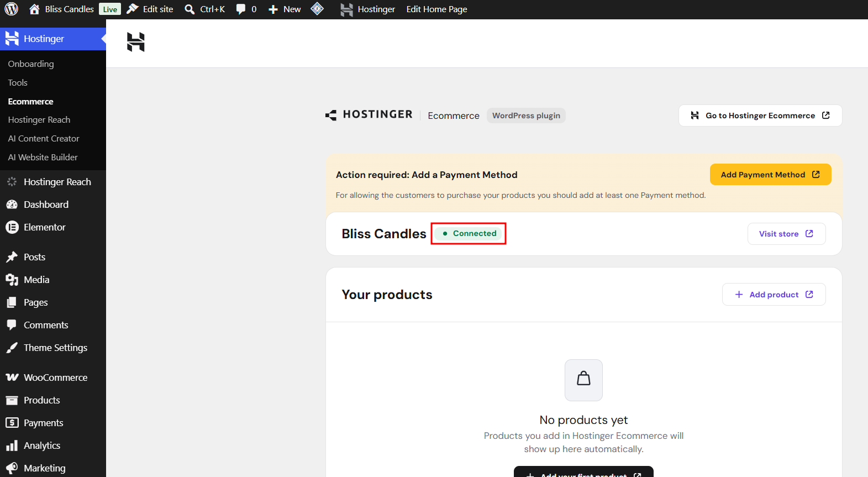Click the Hostinger icon in sidebar

[12, 38]
